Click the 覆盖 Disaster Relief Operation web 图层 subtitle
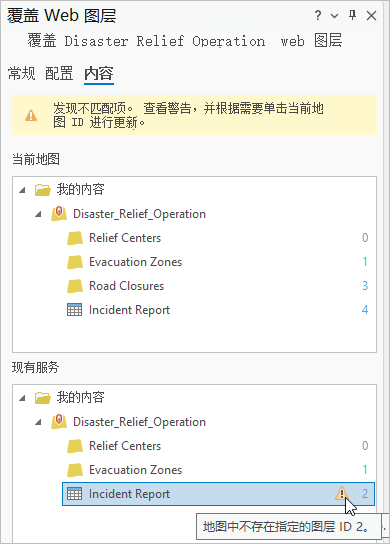Viewport: 390px width, 544px height. click(x=185, y=41)
